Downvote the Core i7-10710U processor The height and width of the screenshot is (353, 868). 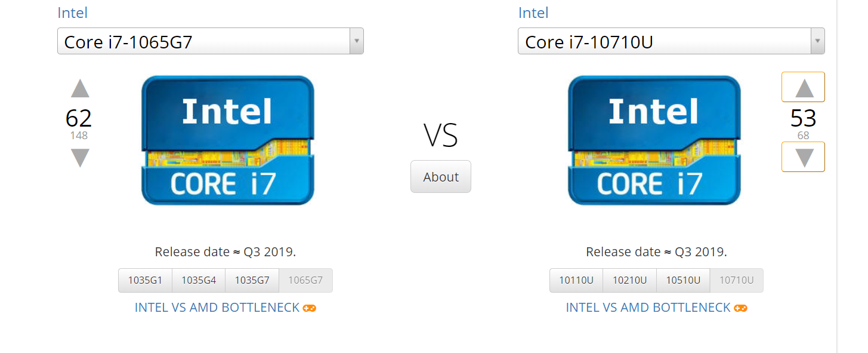804,157
